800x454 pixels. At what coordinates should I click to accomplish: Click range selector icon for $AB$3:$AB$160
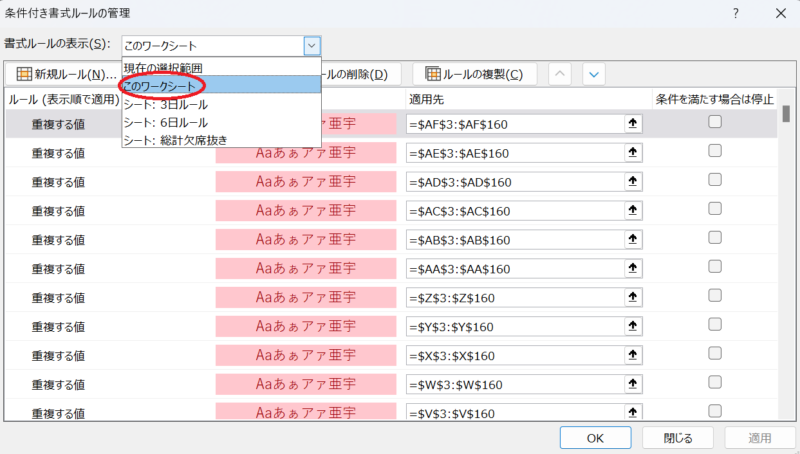(x=632, y=240)
